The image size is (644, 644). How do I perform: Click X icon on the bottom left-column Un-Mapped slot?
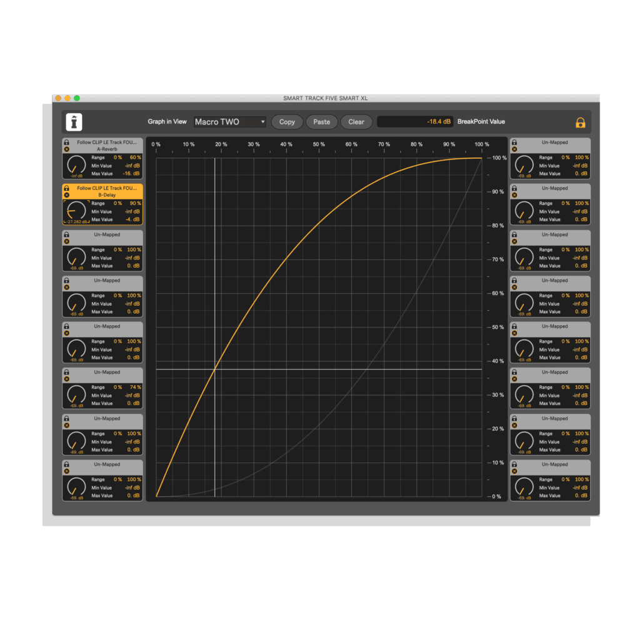[x=66, y=471]
